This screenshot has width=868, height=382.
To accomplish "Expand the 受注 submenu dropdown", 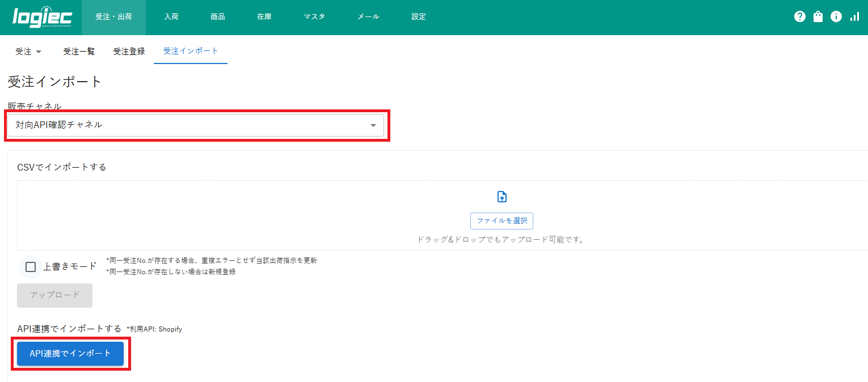I will coord(28,52).
